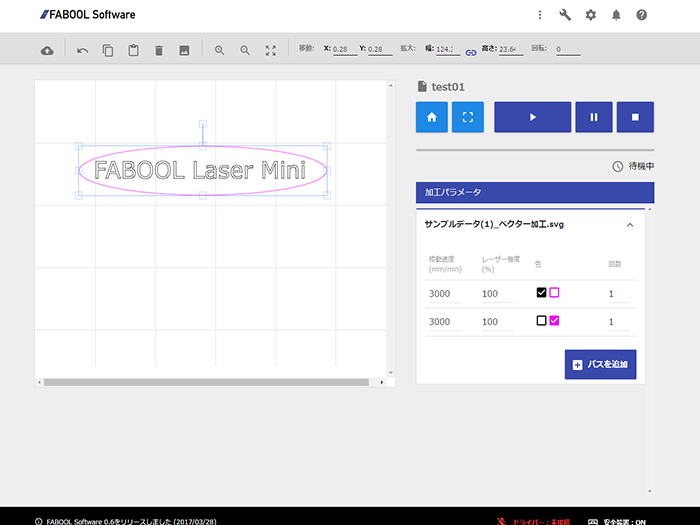Open the cloud upload icon

tap(47, 50)
